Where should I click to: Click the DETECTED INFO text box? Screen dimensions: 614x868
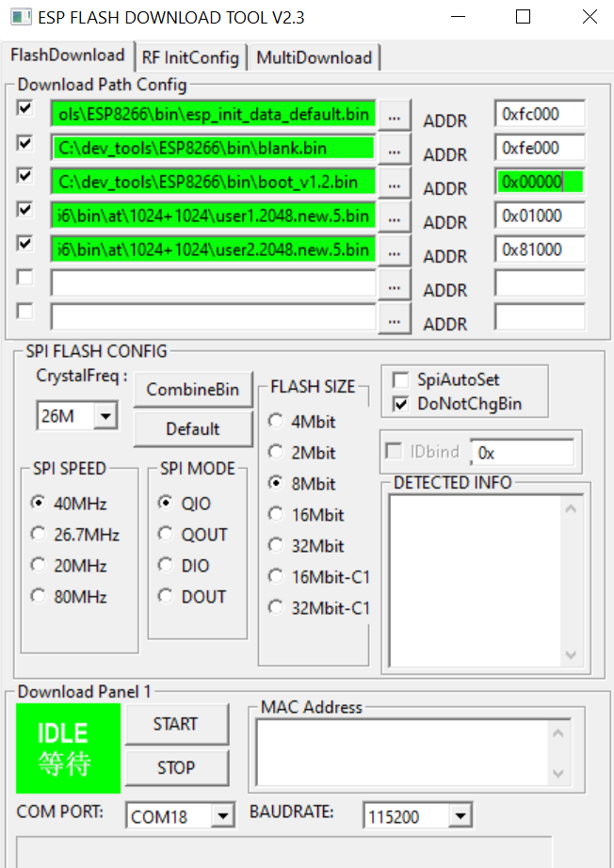point(477,580)
